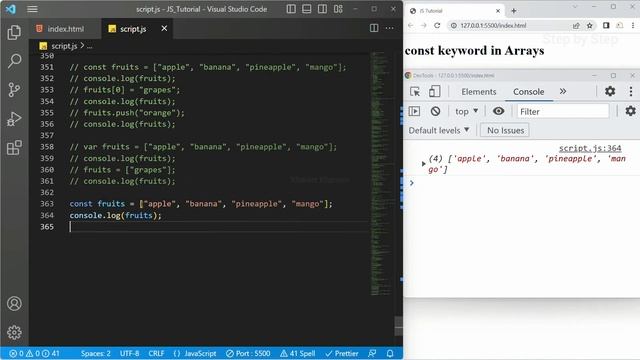Click the share icon in the address bar
Viewport: 640px width, 360px height.
point(576,25)
